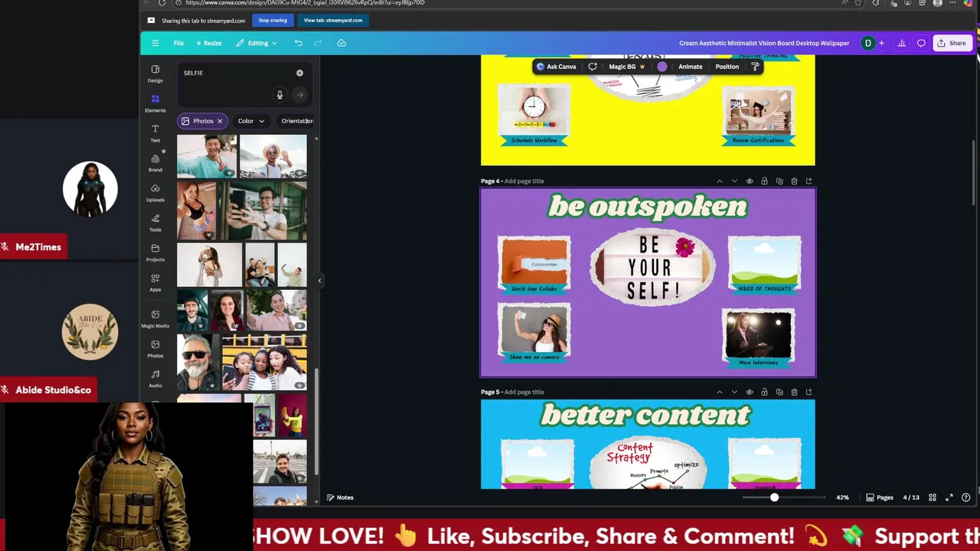Move Page 5 up
Image resolution: width=980 pixels, height=551 pixels.
(x=720, y=392)
